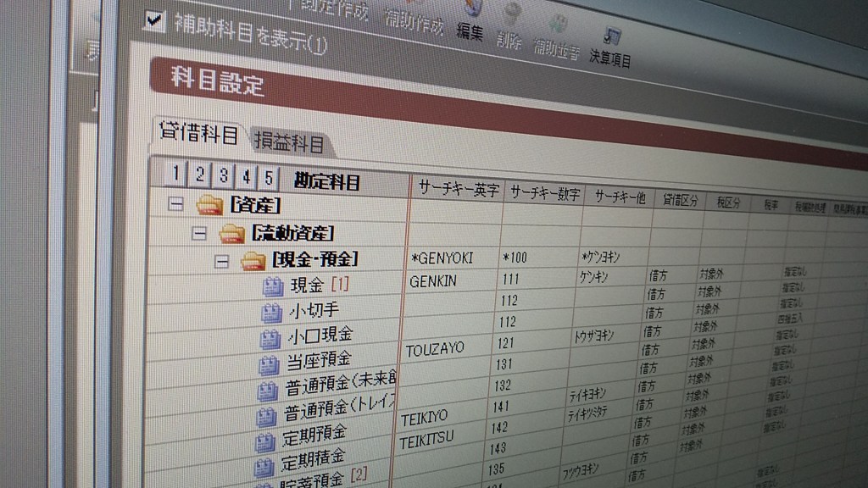This screenshot has width=868, height=488.
Task: Select the 小切手 account icon
Action: pyautogui.click(x=271, y=313)
